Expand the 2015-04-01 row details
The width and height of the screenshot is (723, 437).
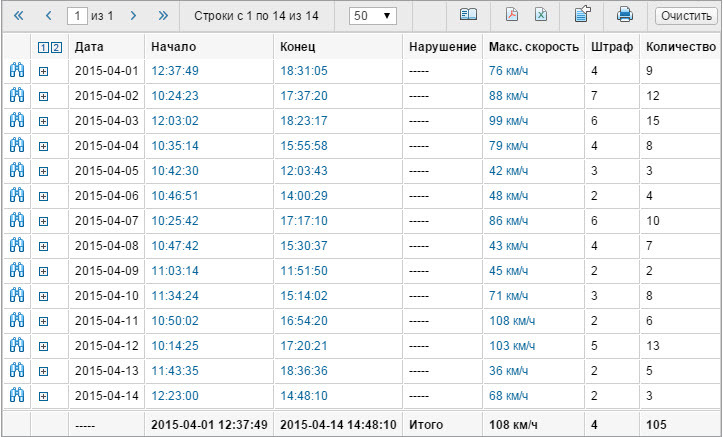[x=43, y=71]
